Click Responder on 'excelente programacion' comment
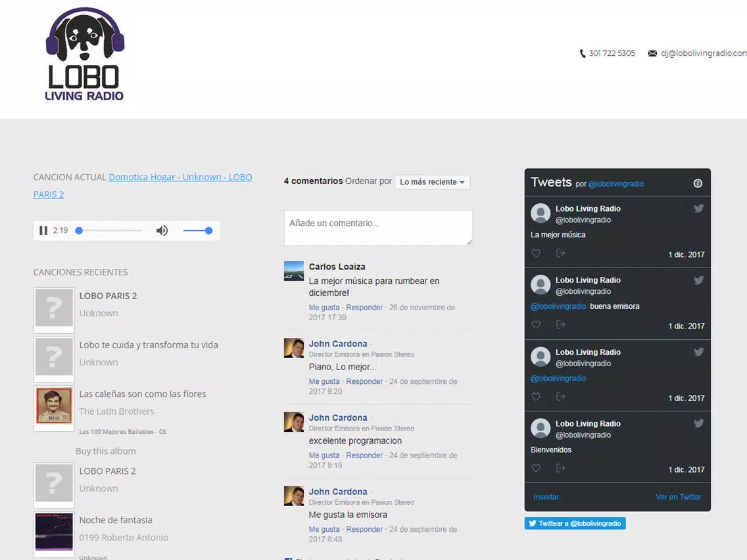The height and width of the screenshot is (560, 747). 364,455
